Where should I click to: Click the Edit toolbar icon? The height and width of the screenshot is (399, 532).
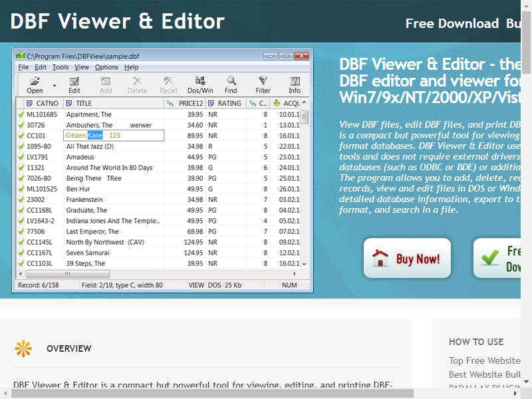(x=74, y=81)
